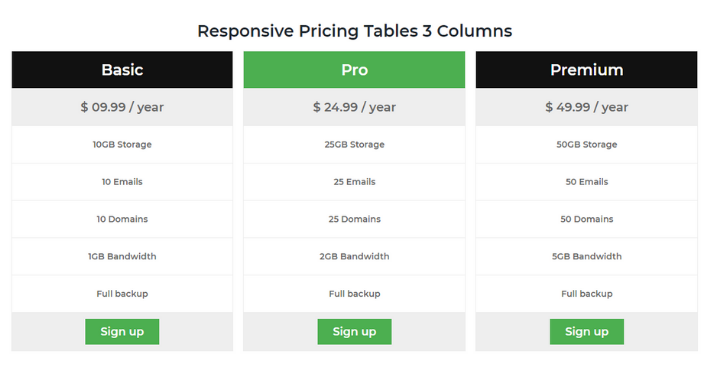Click the 25GB Storage row
This screenshot has width=710, height=380.
[x=354, y=144]
